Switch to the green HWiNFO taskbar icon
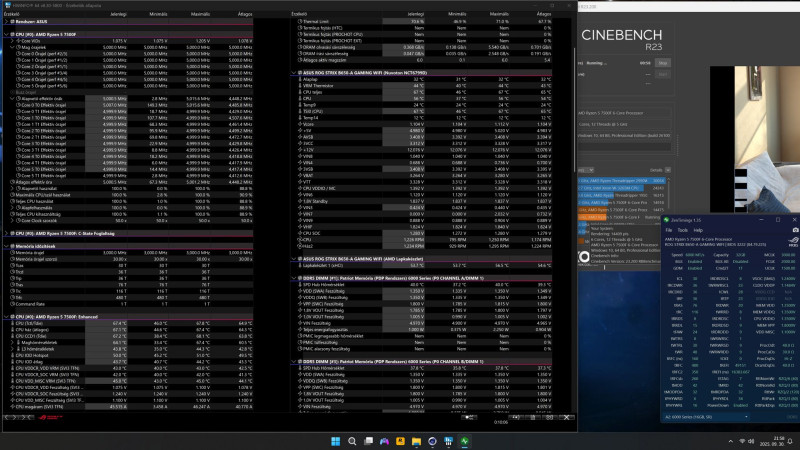Viewport: 800px width, 450px height. 464,441
